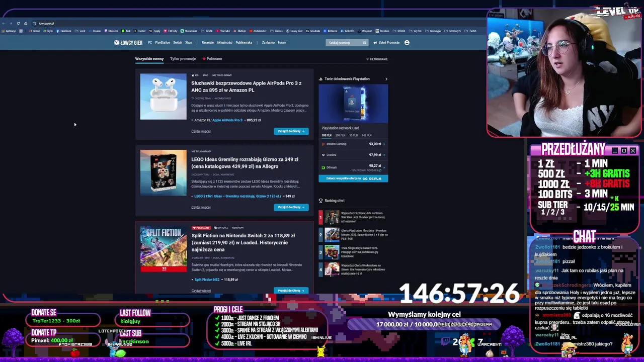This screenshot has width=644, height=362.
Task: Reload the page with the refresh icon
Action: (x=18, y=24)
